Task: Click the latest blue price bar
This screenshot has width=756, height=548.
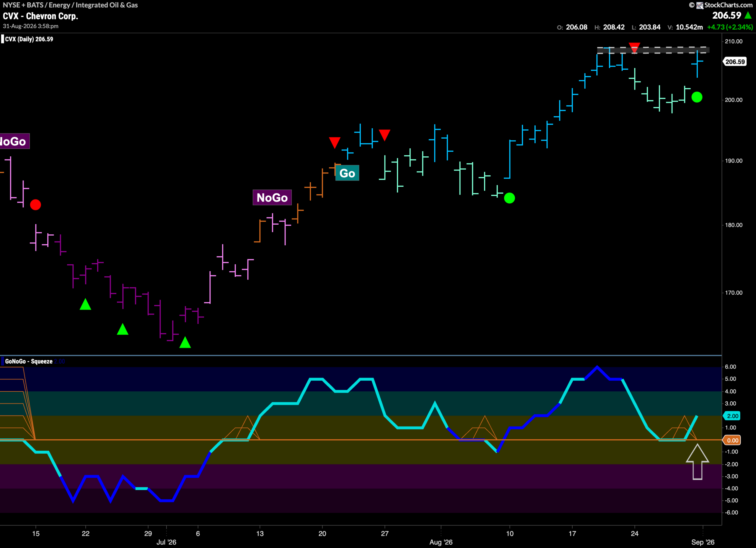Action: click(x=697, y=64)
